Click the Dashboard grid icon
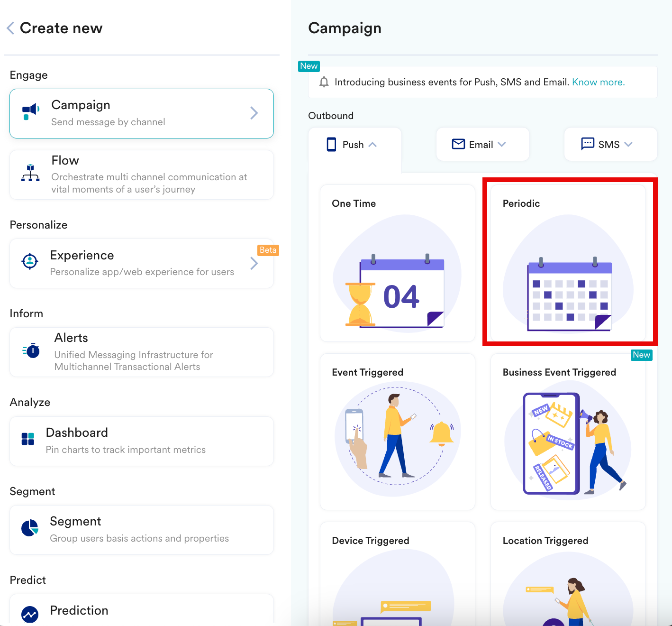 tap(28, 439)
